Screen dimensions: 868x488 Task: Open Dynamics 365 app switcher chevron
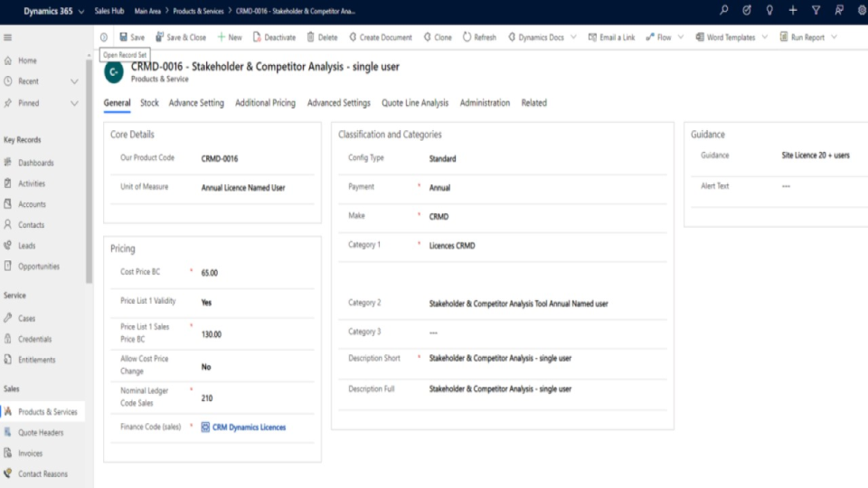tap(81, 11)
